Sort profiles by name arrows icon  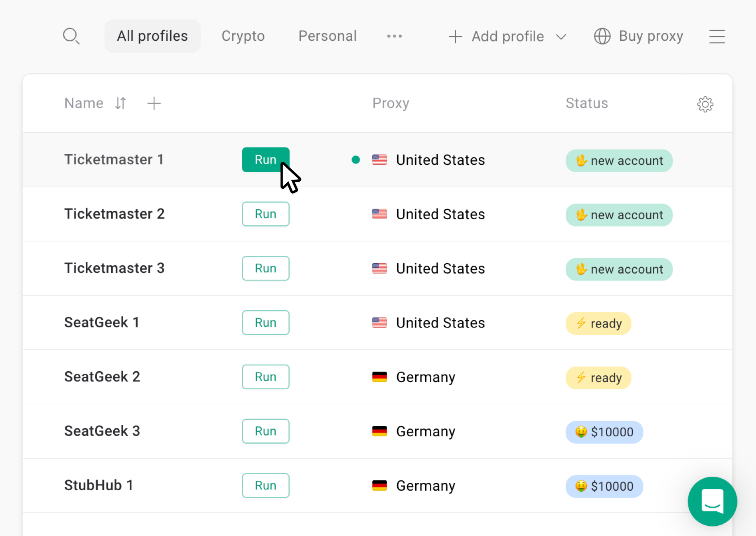tap(120, 103)
